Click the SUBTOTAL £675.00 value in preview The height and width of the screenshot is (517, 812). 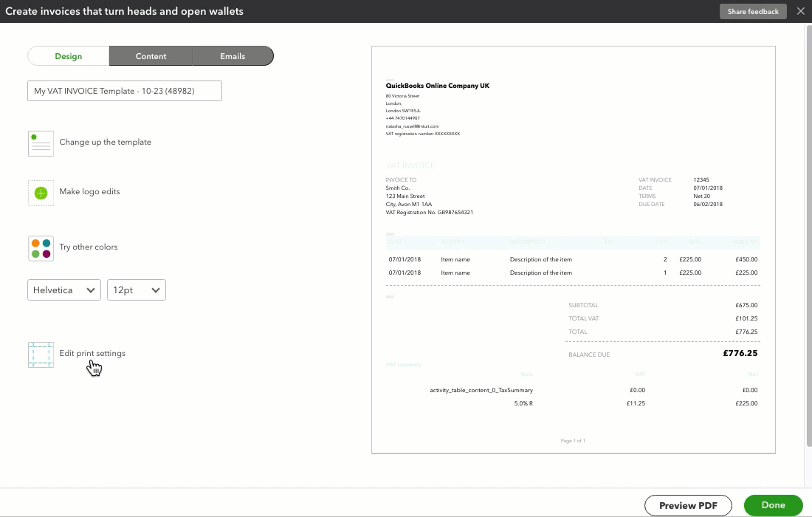(x=746, y=305)
